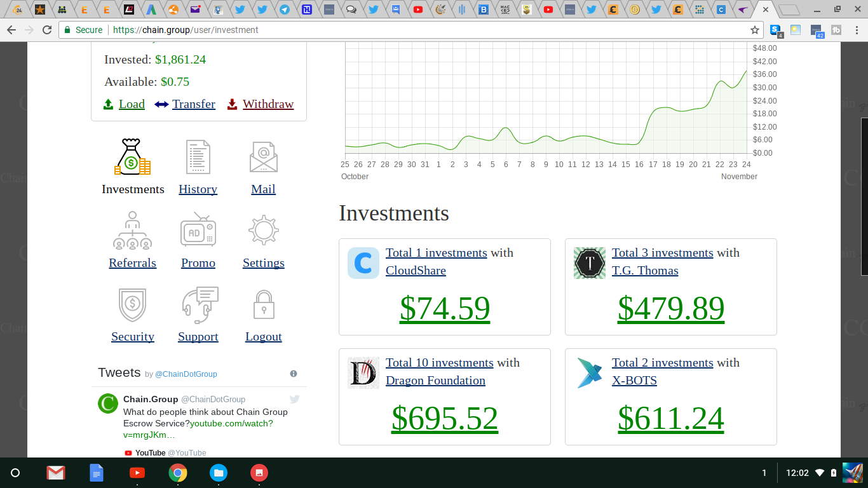Open the Referrals hierarchy icon
Viewport: 868px width, 488px height.
[x=132, y=231]
